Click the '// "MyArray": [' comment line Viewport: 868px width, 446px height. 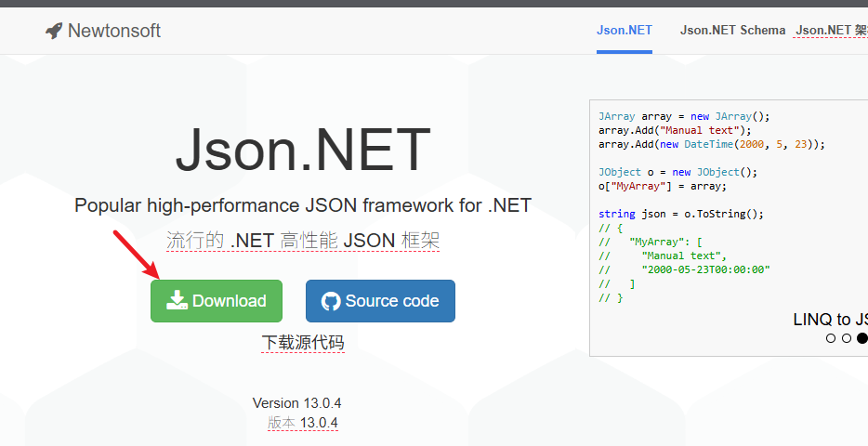coord(651,242)
